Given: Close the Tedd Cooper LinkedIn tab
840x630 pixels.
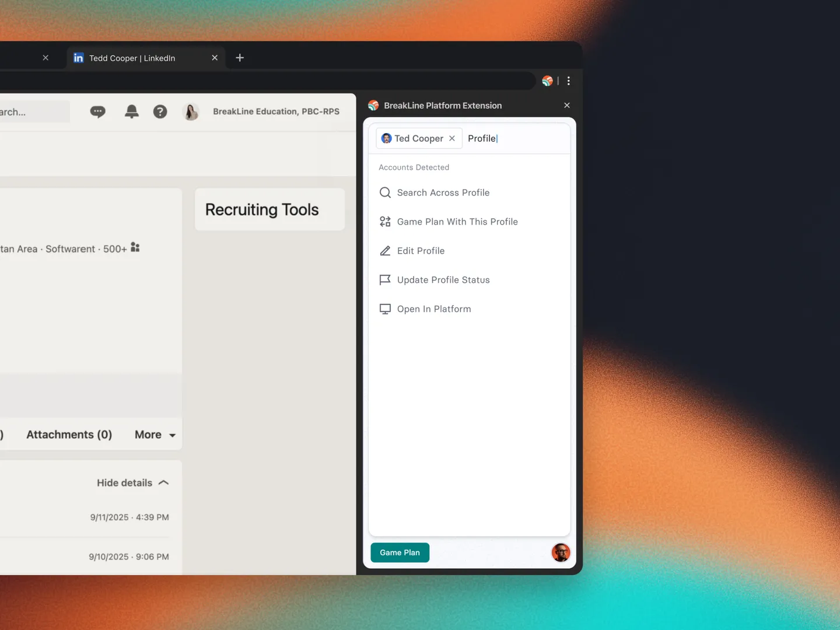Looking at the screenshot, I should point(215,58).
